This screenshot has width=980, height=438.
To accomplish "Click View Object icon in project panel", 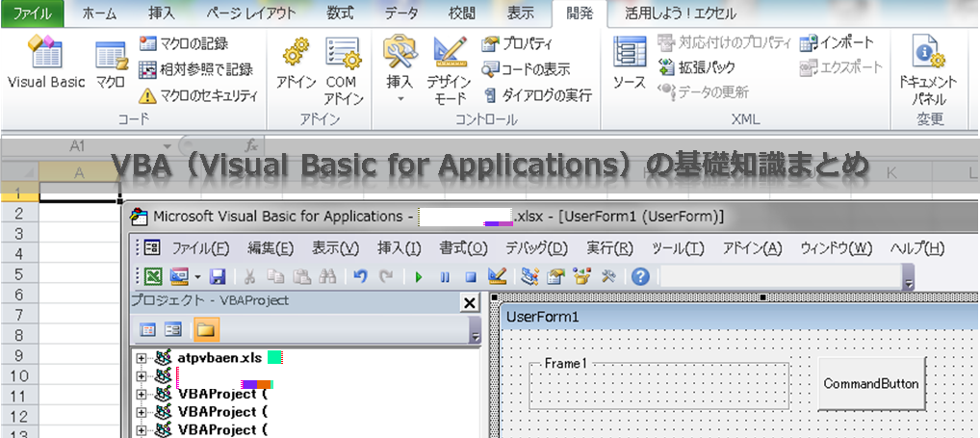I will pos(172,329).
